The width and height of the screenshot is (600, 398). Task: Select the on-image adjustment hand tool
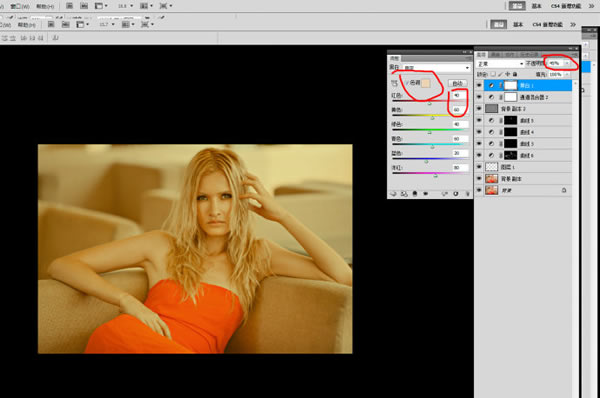395,83
